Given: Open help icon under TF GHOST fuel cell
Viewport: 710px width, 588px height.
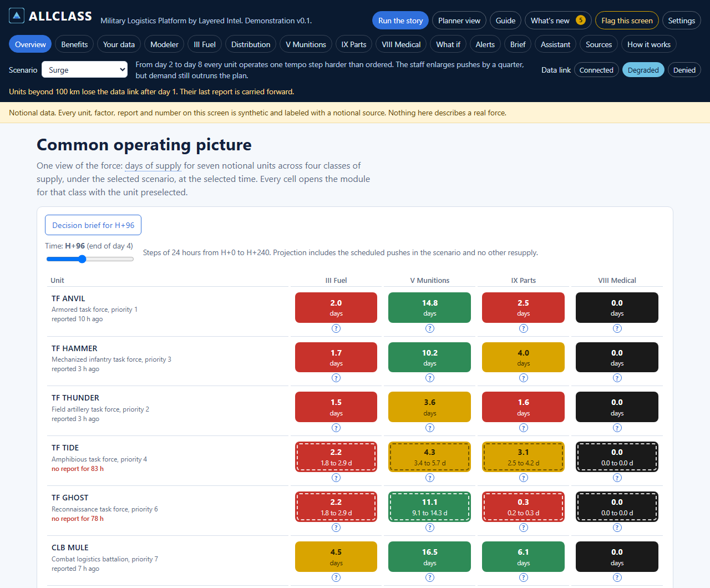Looking at the screenshot, I should click(x=336, y=528).
